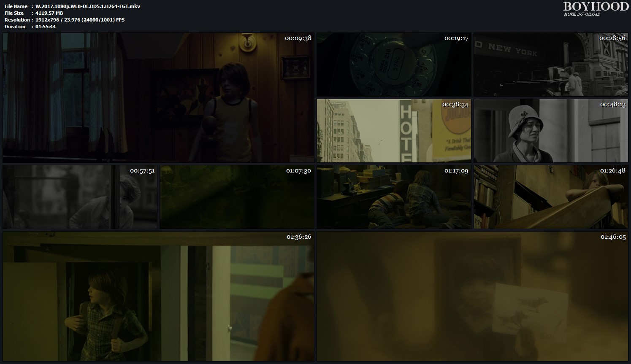Select the woman in cloche hat thumbnail
This screenshot has height=364, width=631.
click(x=550, y=131)
